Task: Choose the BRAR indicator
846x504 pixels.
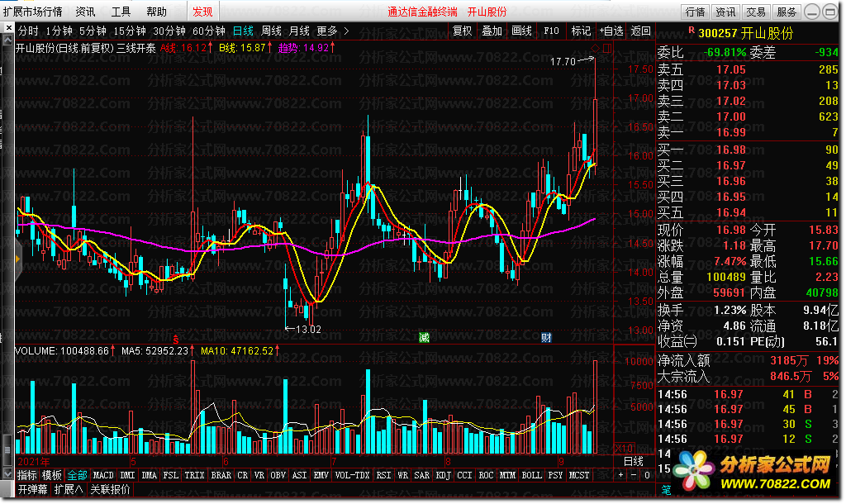Action: coord(221,475)
